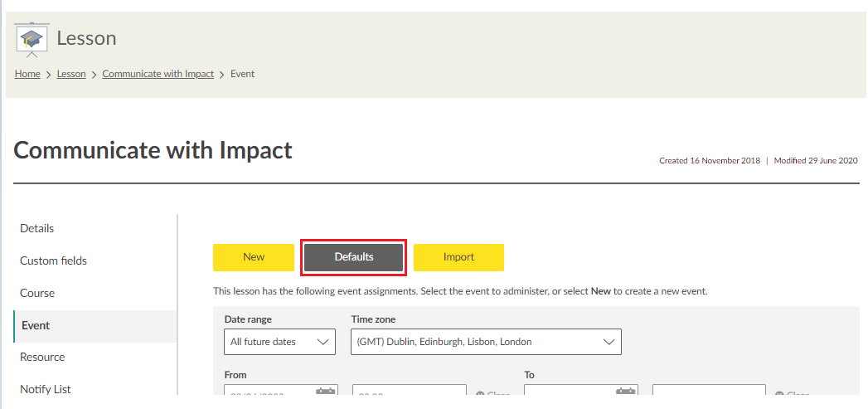The width and height of the screenshot is (868, 409).
Task: Click the Import button
Action: coord(458,257)
